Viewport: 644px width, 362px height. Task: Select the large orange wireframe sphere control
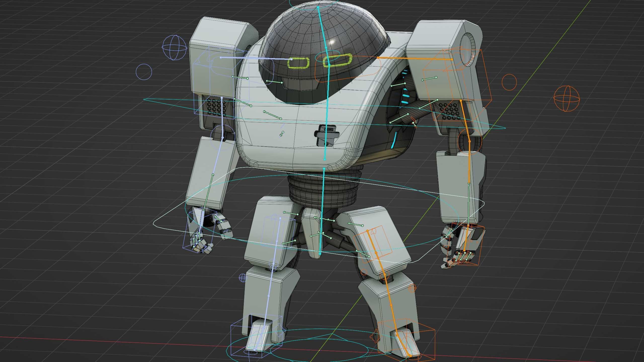567,98
